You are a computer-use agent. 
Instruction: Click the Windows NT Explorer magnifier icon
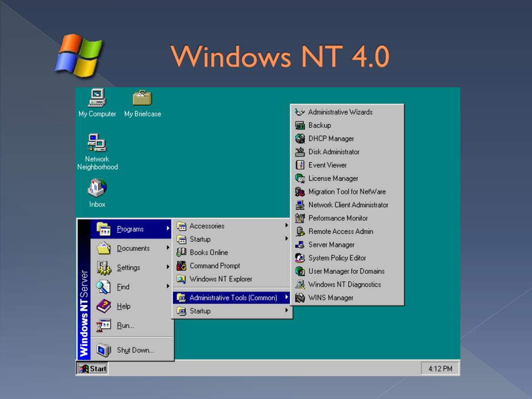tap(181, 279)
